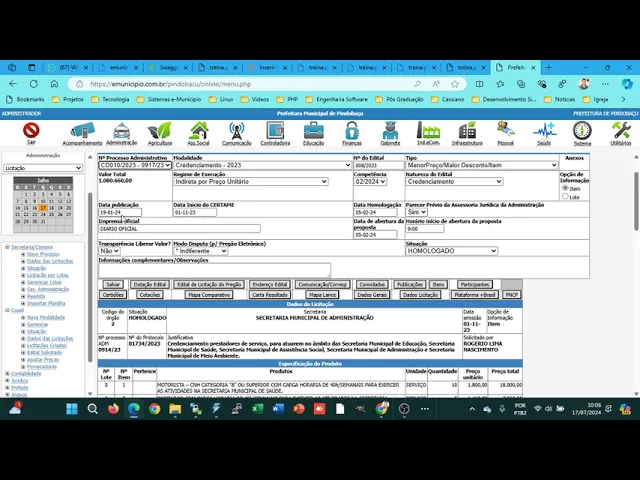Open the Ind.eCom. factory icon
The height and width of the screenshot is (480, 640).
[428, 131]
